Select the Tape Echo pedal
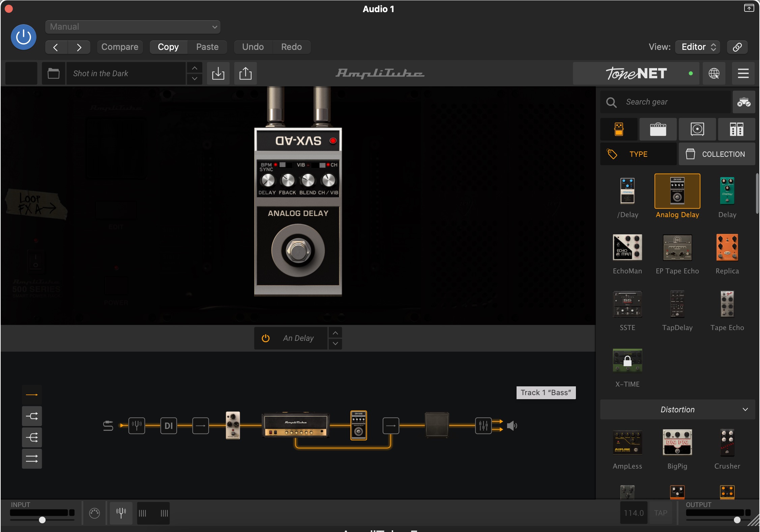 (727, 304)
